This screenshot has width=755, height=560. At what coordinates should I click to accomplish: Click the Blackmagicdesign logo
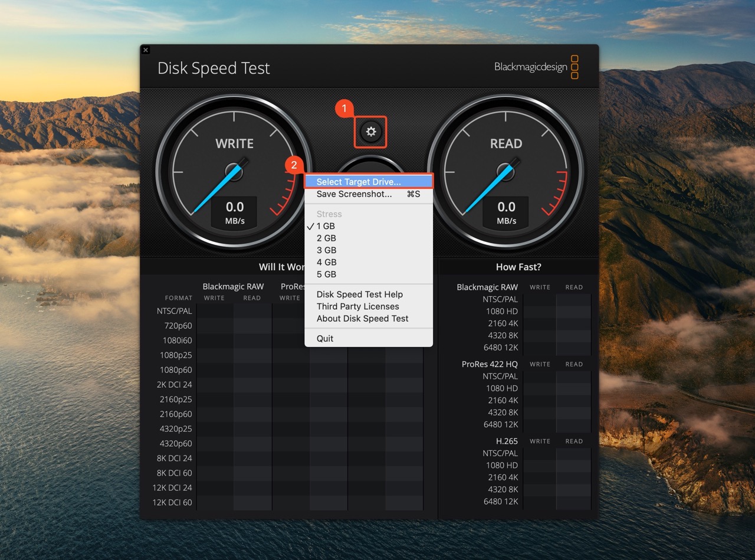point(536,67)
